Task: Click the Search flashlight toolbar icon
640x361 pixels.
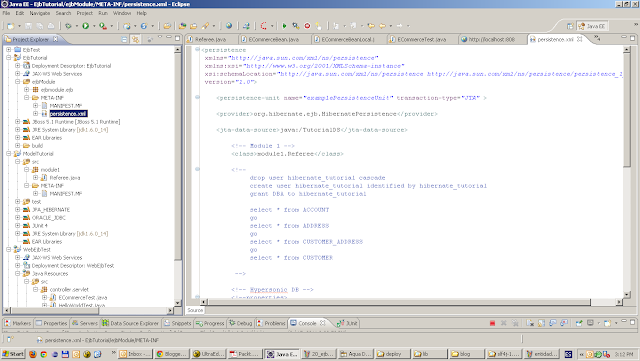Action: 205,26
